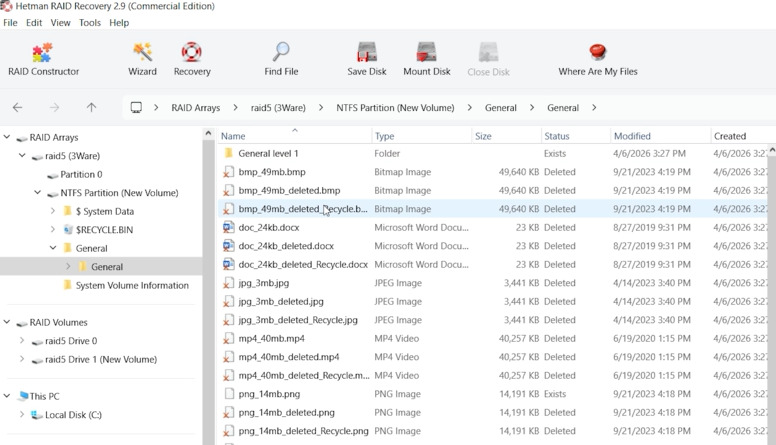Click the This PC icon in tree
This screenshot has height=445, width=776.
pos(23,396)
